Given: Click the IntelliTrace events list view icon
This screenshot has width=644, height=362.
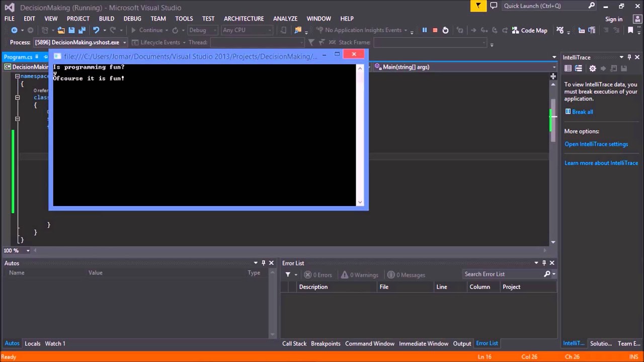Looking at the screenshot, I should tap(568, 68).
